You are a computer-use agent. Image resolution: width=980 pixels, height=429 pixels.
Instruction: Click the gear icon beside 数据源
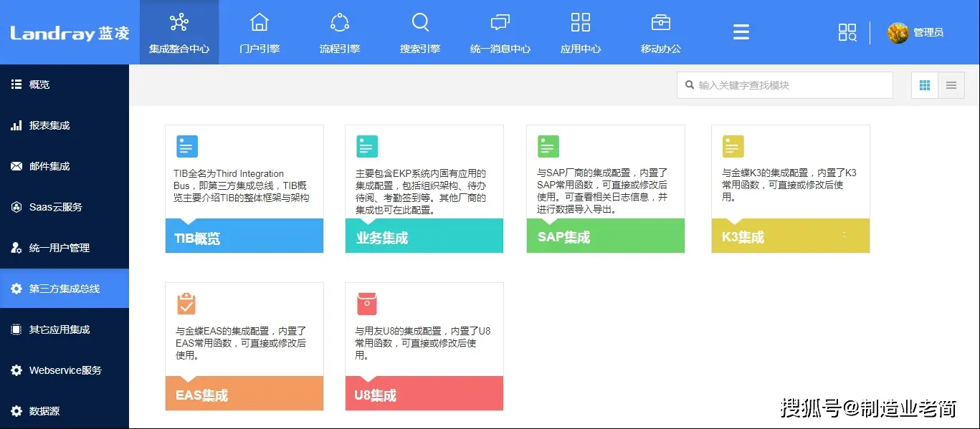pyautogui.click(x=16, y=411)
